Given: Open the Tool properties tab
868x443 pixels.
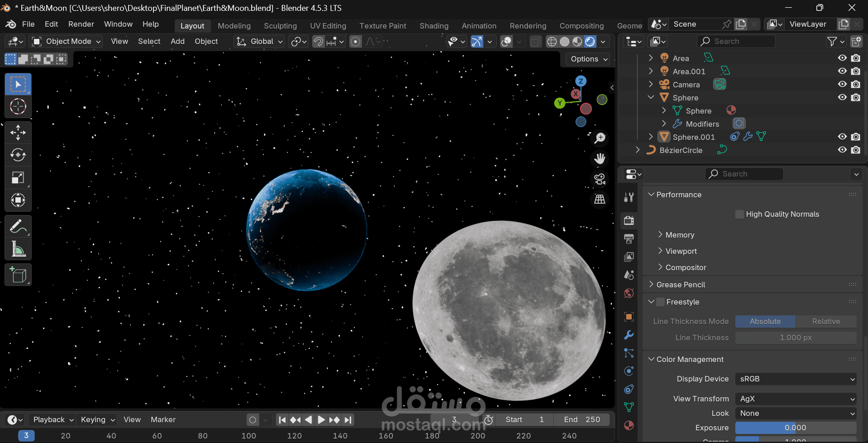Looking at the screenshot, I should 629,197.
